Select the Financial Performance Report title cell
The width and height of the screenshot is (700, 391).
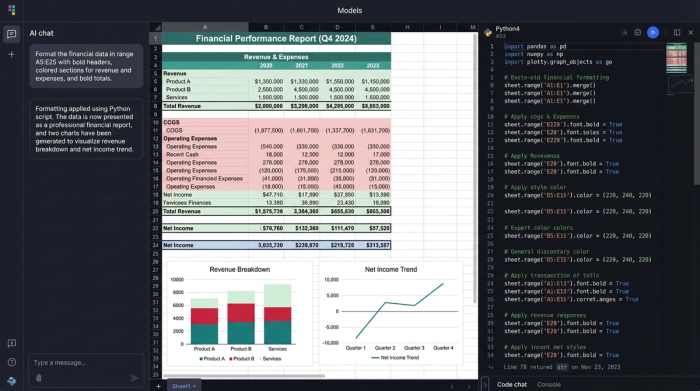pos(276,38)
